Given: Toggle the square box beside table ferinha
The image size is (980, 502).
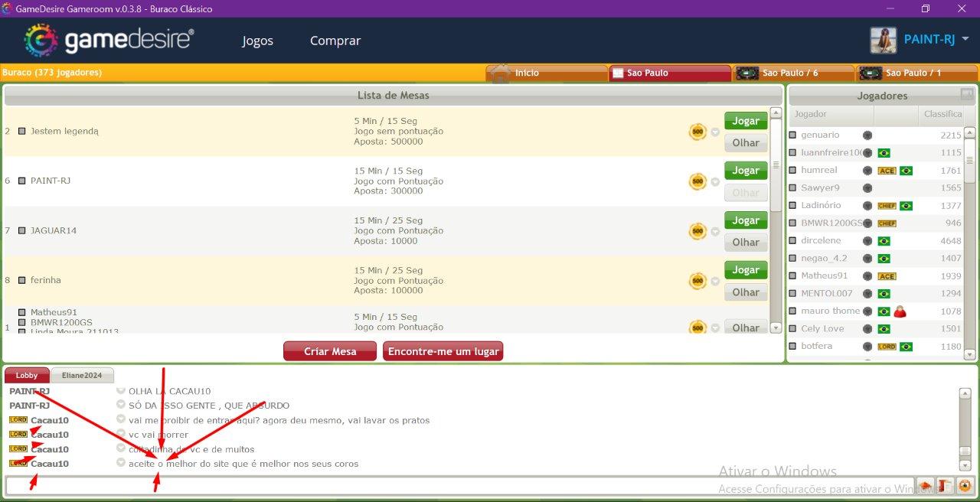Looking at the screenshot, I should [x=22, y=281].
